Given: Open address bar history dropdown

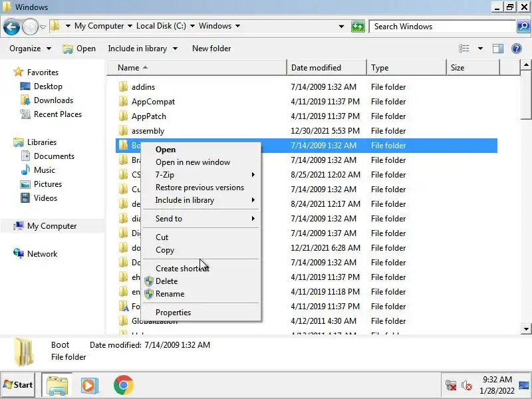Looking at the screenshot, I should click(x=341, y=27).
